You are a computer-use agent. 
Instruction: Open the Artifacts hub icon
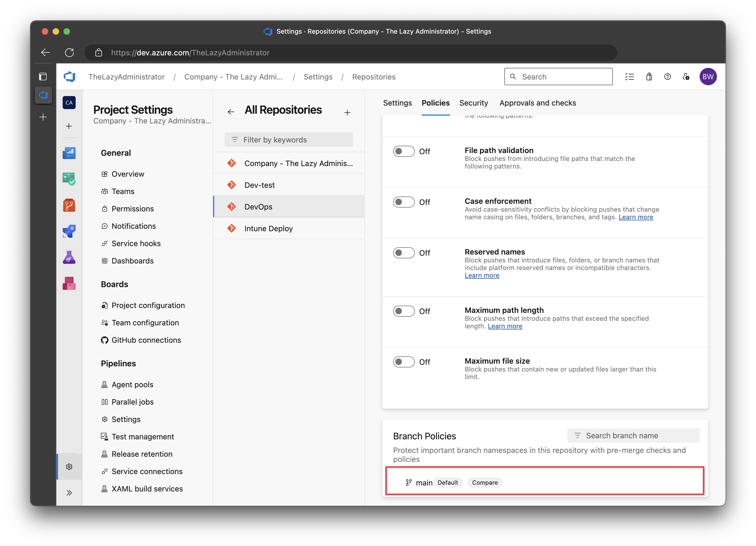coord(69,283)
